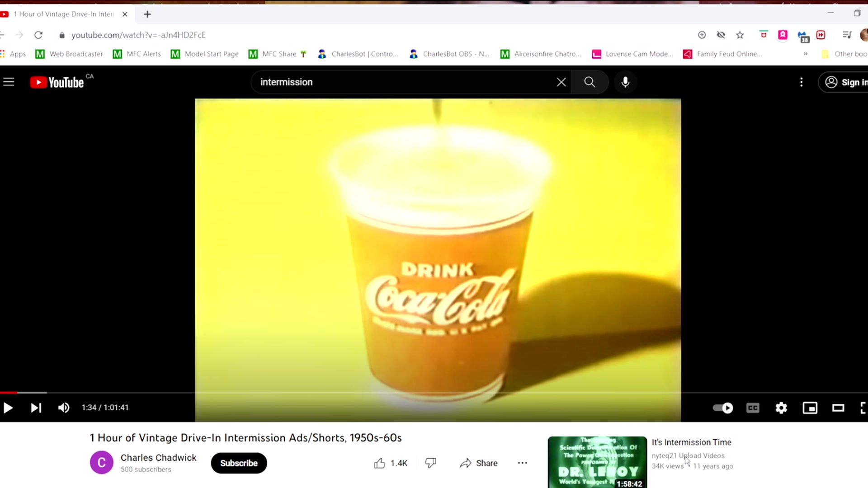Bookmark this page with the star
The image size is (868, 488).
tap(740, 35)
